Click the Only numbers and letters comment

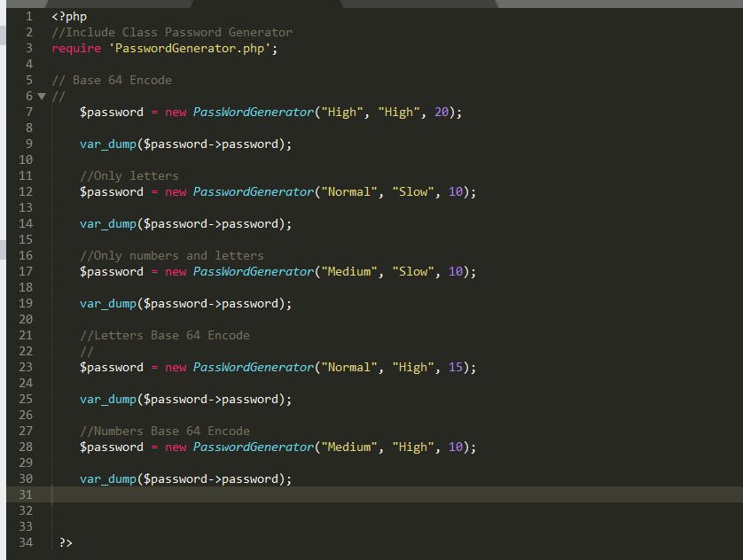172,255
